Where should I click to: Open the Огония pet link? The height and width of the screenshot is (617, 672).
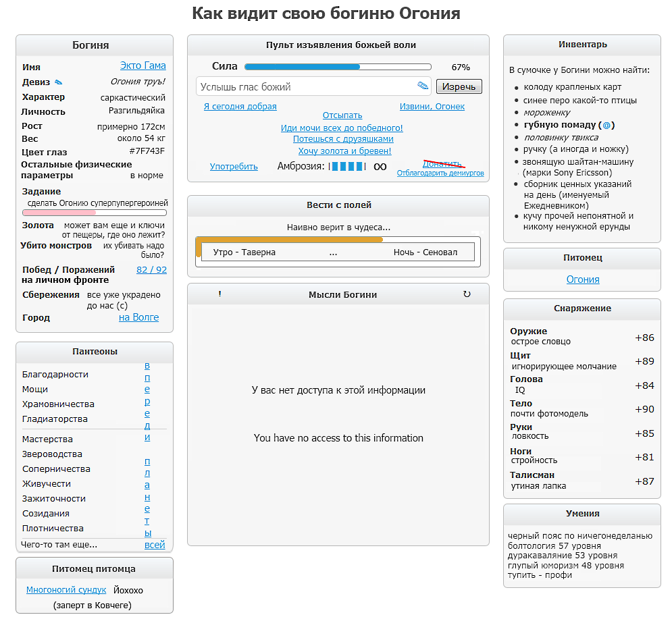coord(582,279)
